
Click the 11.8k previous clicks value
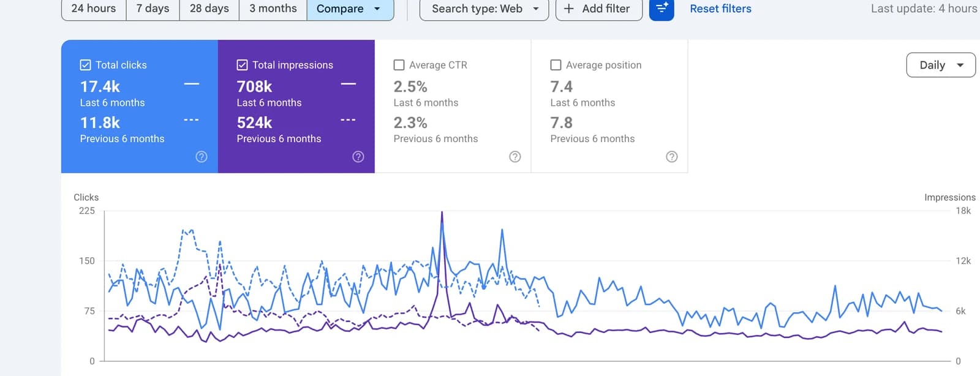pos(100,122)
